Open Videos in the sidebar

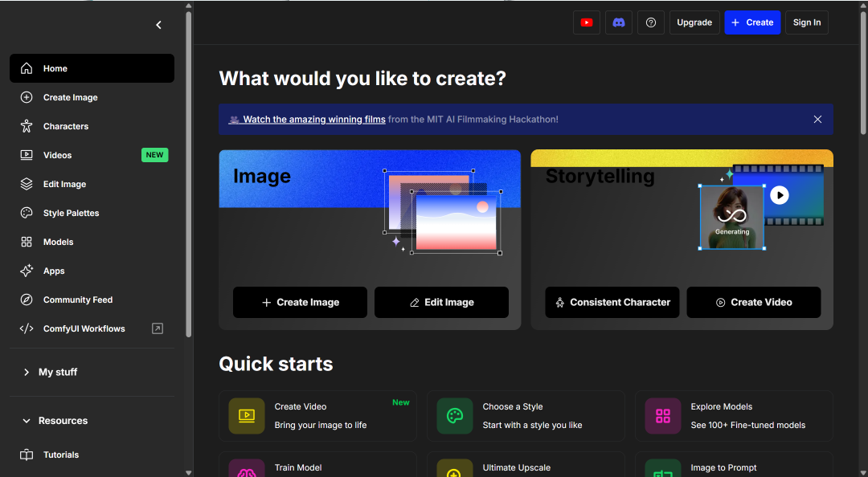pyautogui.click(x=92, y=155)
